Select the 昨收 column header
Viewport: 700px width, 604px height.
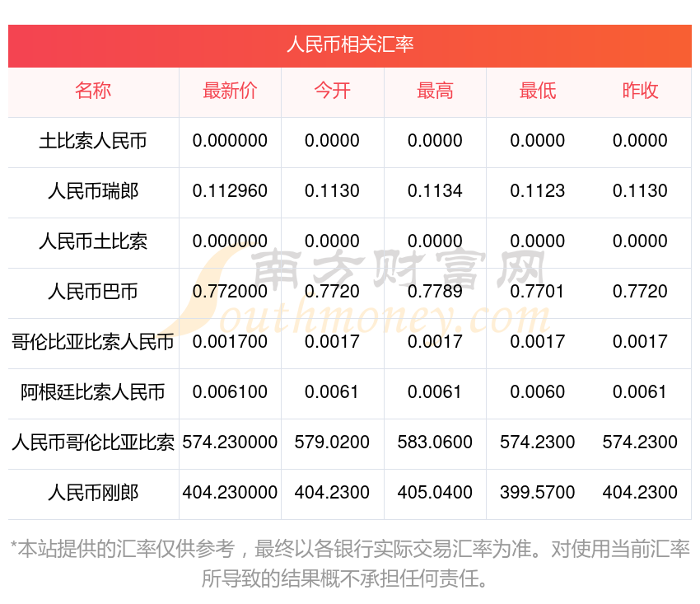click(640, 91)
